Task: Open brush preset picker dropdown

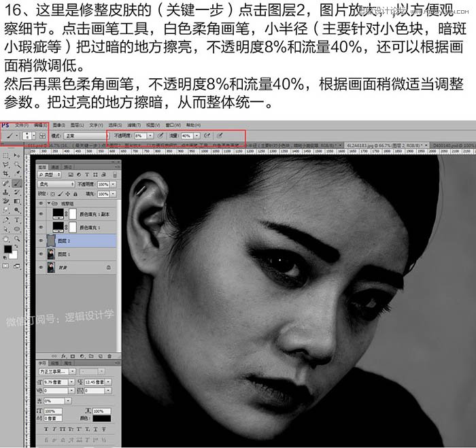Action: [x=34, y=136]
